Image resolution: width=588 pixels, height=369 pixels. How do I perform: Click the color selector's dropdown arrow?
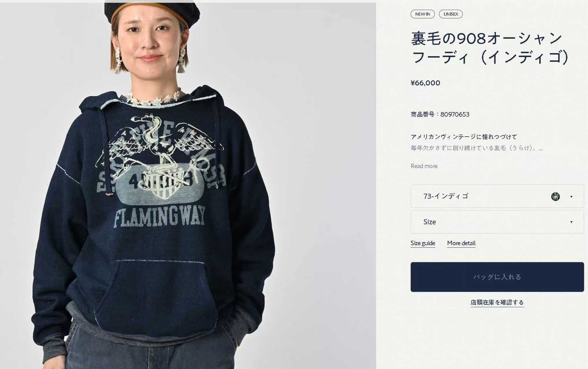click(x=571, y=197)
